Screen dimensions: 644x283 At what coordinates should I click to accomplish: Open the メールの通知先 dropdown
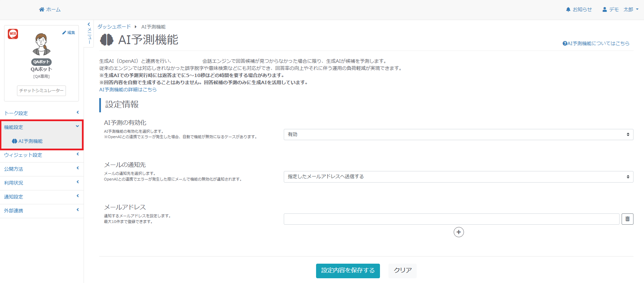(x=458, y=177)
